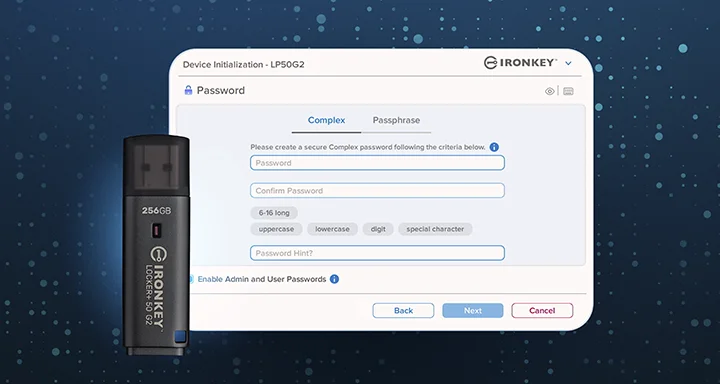Click the IronKey logo
The width and height of the screenshot is (720, 384).
(520, 63)
